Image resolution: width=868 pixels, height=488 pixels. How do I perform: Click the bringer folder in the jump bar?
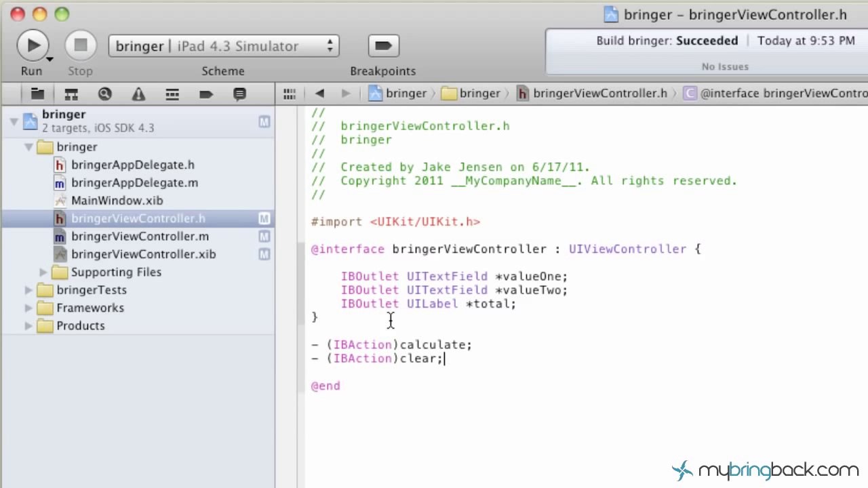[471, 94]
